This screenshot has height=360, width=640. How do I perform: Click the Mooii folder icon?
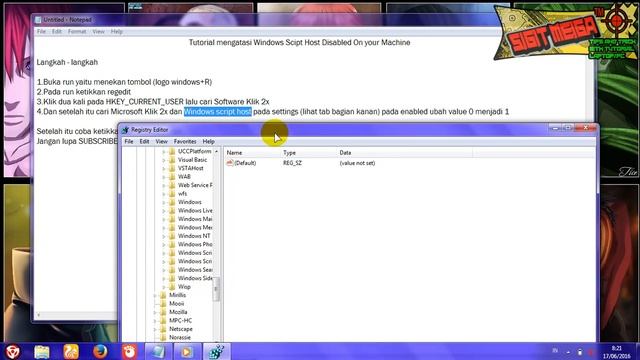point(163,304)
